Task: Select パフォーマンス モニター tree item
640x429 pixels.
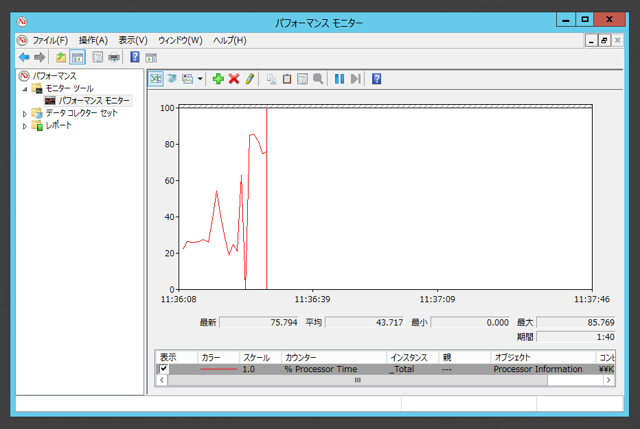Action: point(94,100)
